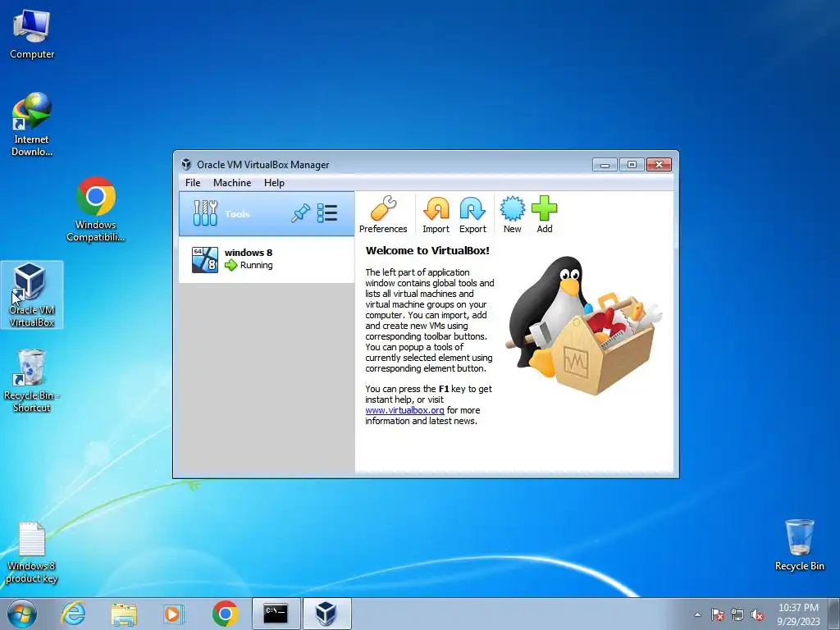
Task: Open the clock showing 10:37 PM
Action: click(x=798, y=614)
